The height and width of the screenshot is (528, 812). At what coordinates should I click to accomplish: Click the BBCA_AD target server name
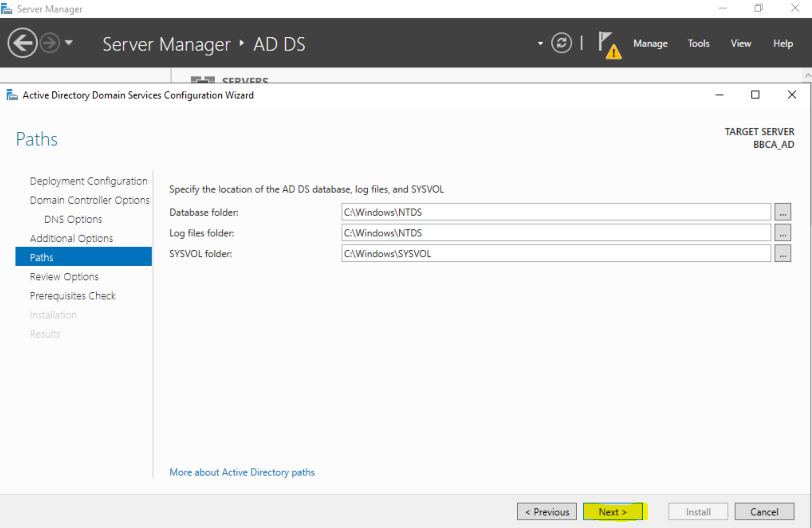click(x=773, y=145)
